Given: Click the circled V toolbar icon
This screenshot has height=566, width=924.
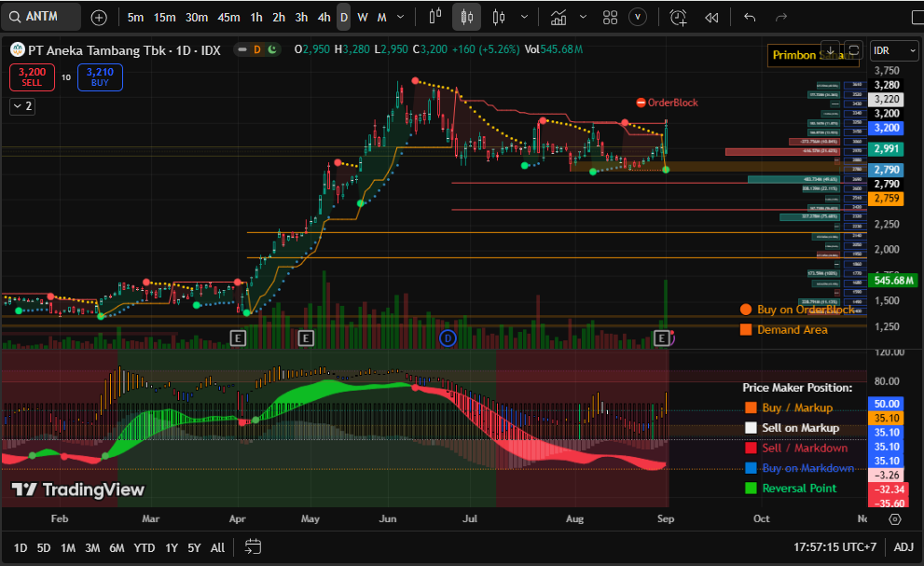Looking at the screenshot, I should [x=638, y=18].
